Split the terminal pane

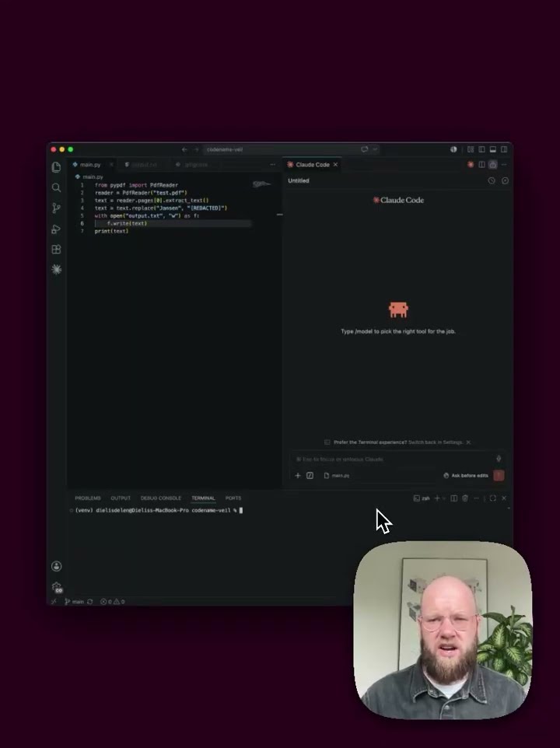(x=453, y=498)
